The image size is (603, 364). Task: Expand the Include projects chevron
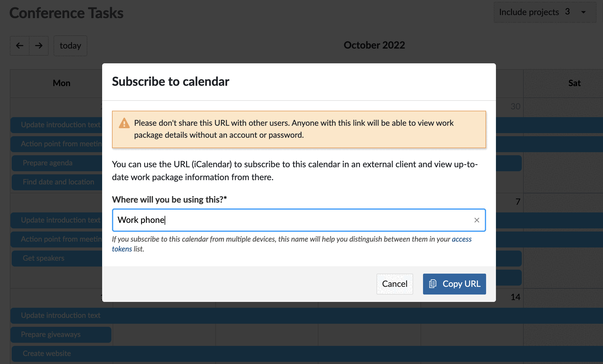[583, 12]
